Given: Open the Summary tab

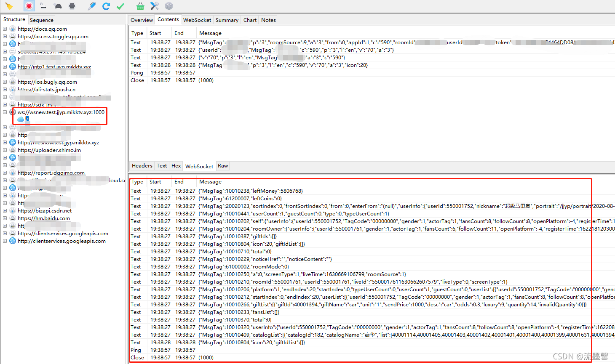Looking at the screenshot, I should [x=227, y=20].
